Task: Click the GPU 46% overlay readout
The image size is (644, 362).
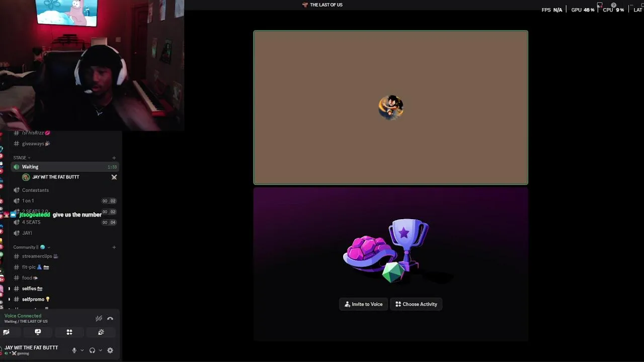Action: click(583, 10)
